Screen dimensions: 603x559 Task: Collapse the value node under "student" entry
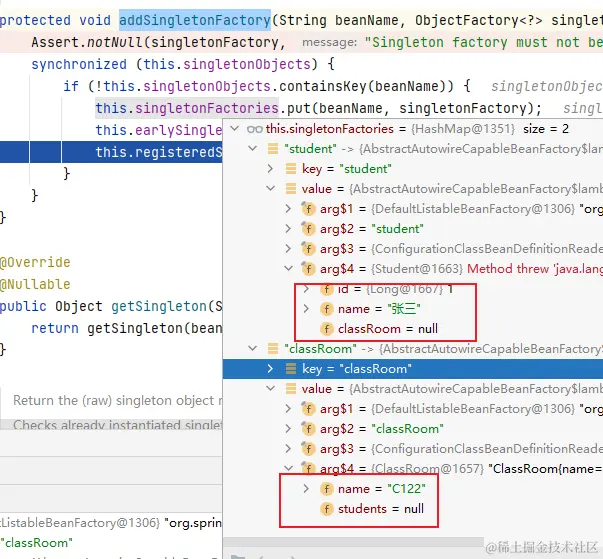(271, 189)
